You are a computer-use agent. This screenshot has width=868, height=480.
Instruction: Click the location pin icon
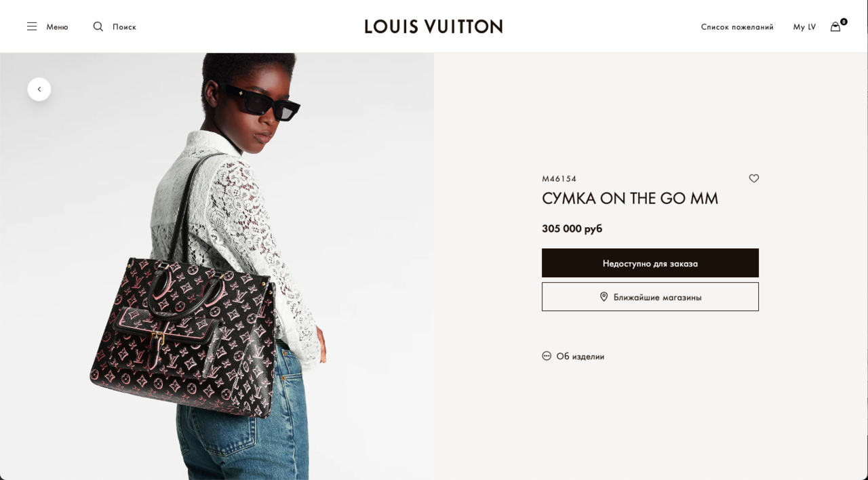pos(604,297)
